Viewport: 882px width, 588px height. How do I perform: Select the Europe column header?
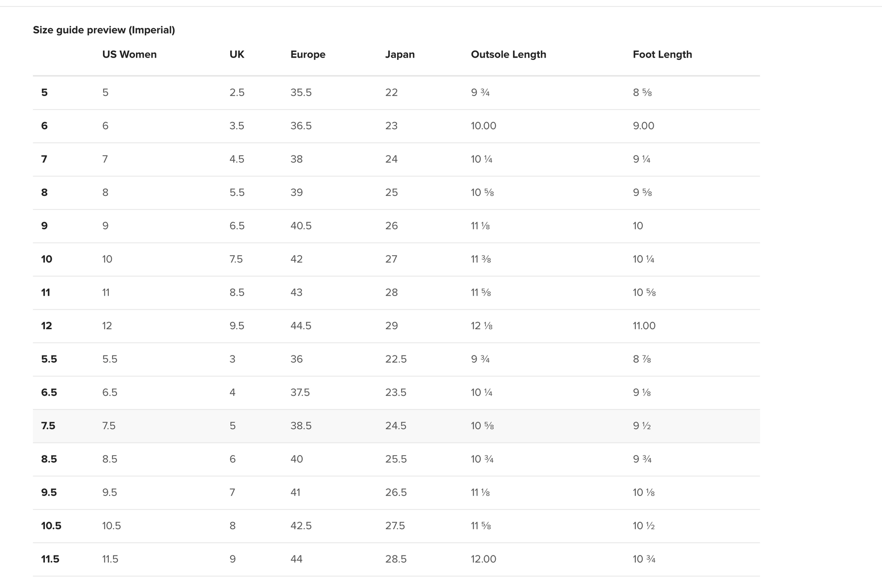tap(308, 54)
